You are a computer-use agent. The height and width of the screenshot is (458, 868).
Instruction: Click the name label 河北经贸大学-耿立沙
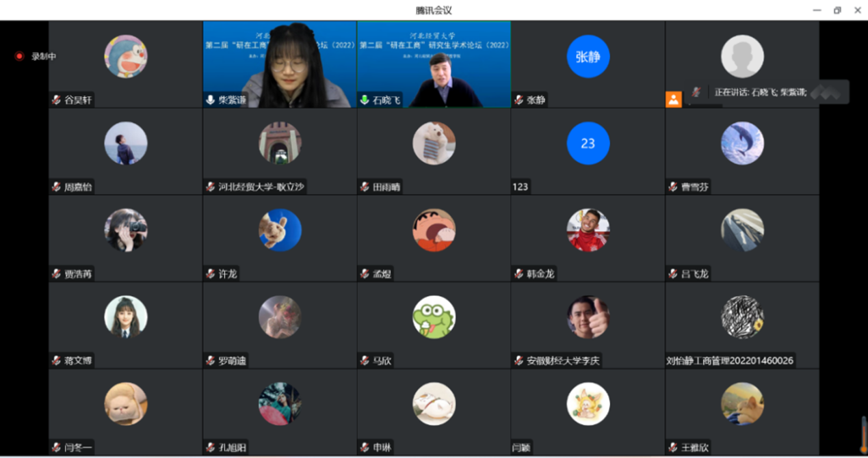(261, 187)
